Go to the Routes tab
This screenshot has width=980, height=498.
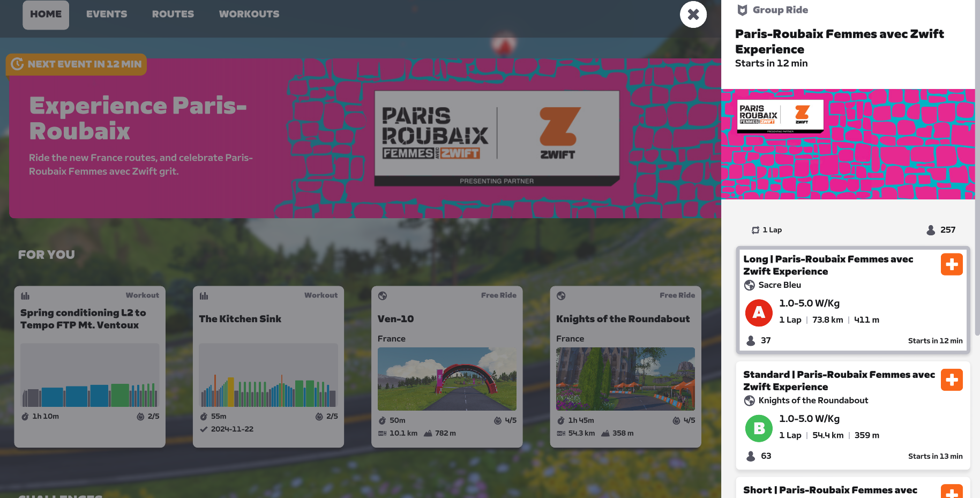click(173, 14)
